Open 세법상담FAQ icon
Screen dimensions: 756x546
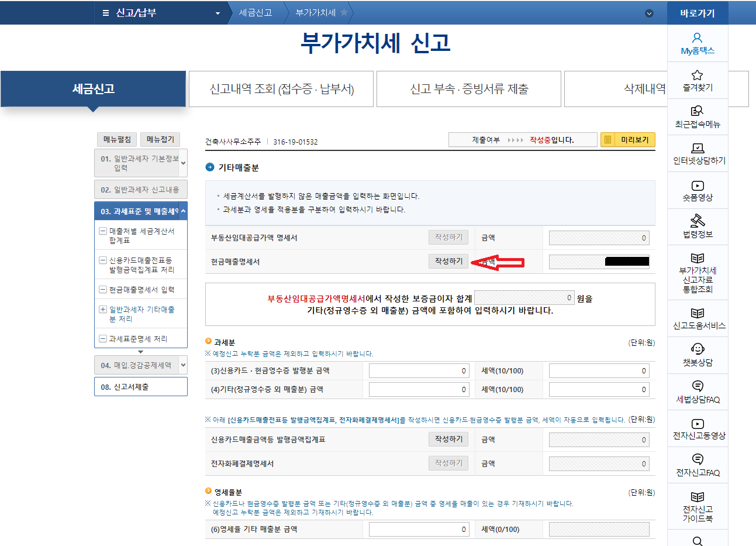[x=698, y=386]
